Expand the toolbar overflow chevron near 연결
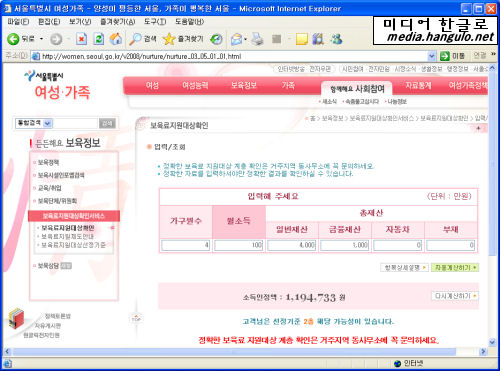The image size is (500, 371). [493, 54]
